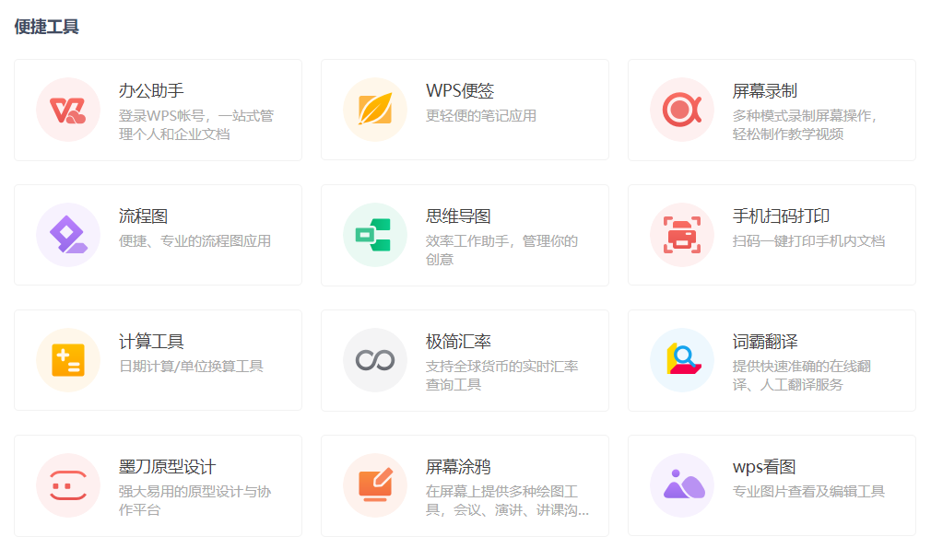
Task: Click the 办公助手 title text
Action: tap(151, 91)
